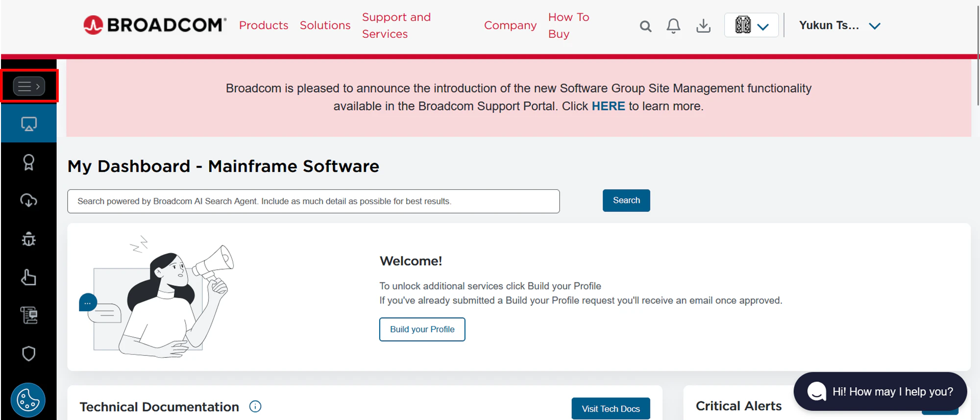
Task: Expand the Yukun Ts... user account menu
Action: (839, 25)
